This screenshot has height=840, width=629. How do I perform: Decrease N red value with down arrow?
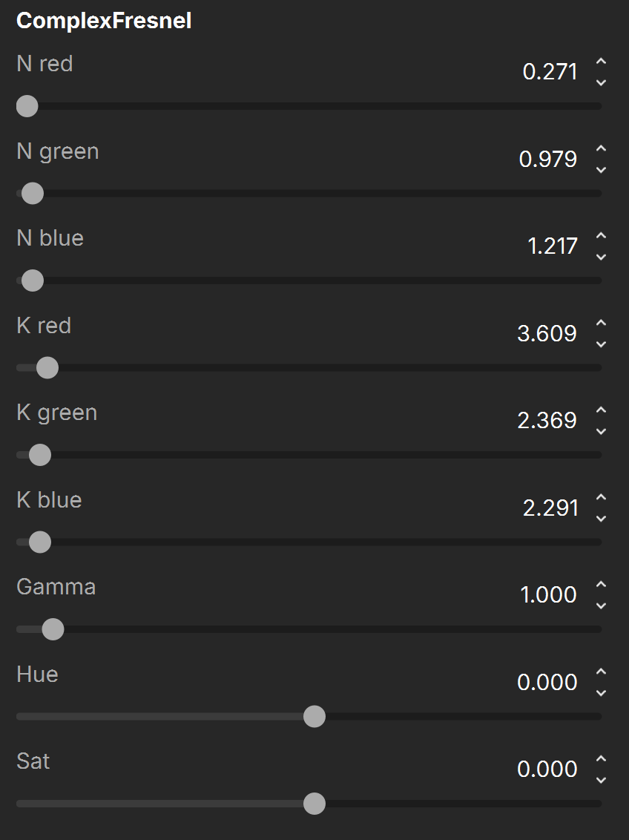coord(601,82)
